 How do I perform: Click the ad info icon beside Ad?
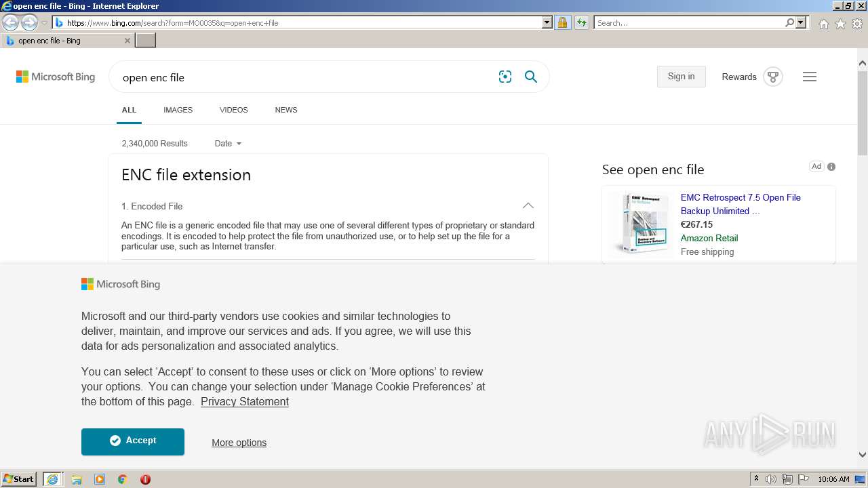coord(831,167)
